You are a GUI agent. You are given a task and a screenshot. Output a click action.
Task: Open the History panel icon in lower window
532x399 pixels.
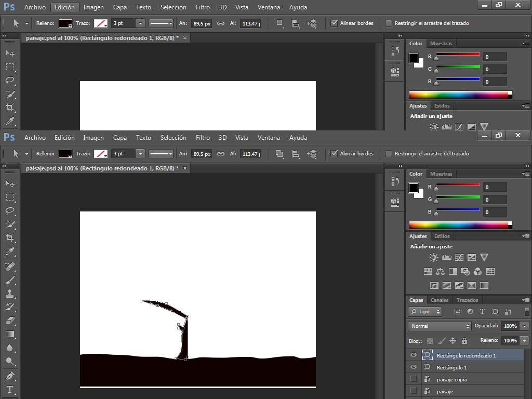395,181
